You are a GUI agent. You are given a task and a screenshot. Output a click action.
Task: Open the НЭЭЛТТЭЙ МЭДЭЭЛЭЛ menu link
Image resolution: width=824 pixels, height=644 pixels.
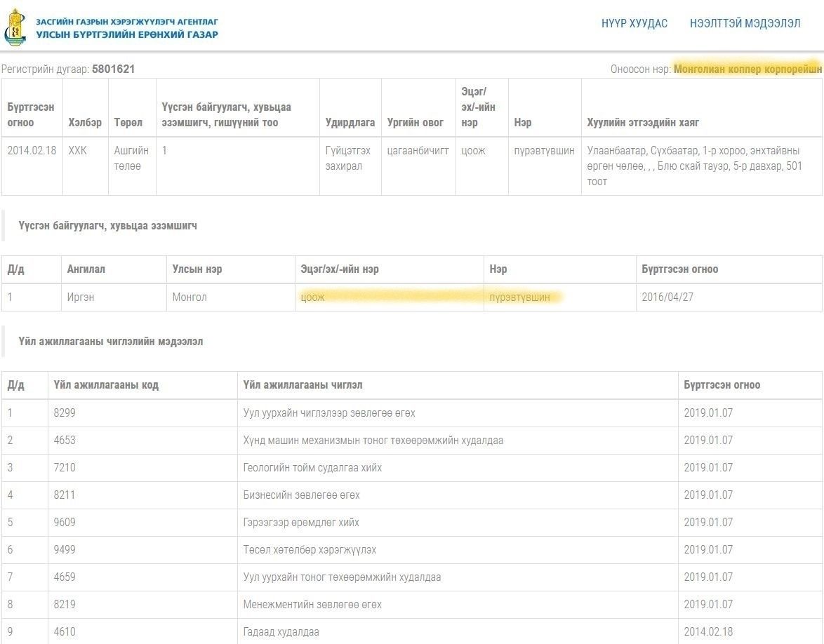745,23
